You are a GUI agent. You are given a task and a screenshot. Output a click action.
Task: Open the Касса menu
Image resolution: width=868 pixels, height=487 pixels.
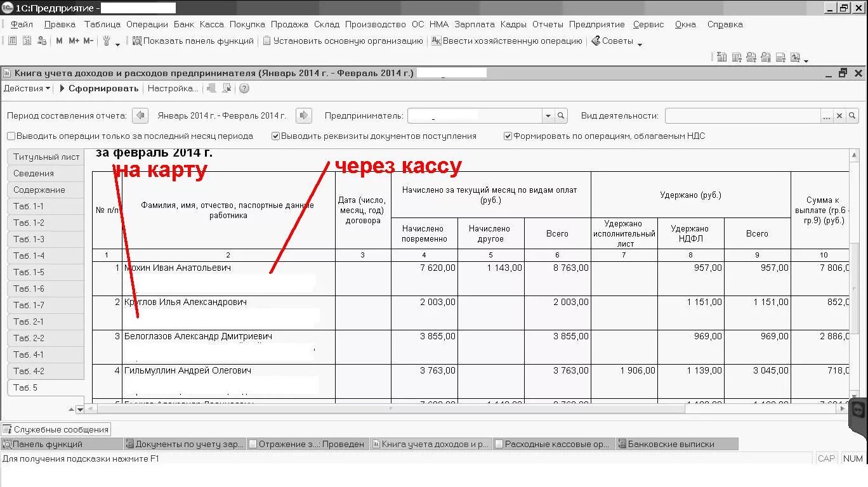pyautogui.click(x=211, y=25)
